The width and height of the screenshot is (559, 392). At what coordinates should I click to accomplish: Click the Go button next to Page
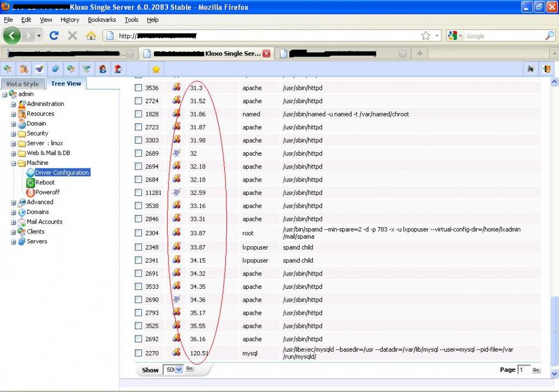(x=536, y=370)
